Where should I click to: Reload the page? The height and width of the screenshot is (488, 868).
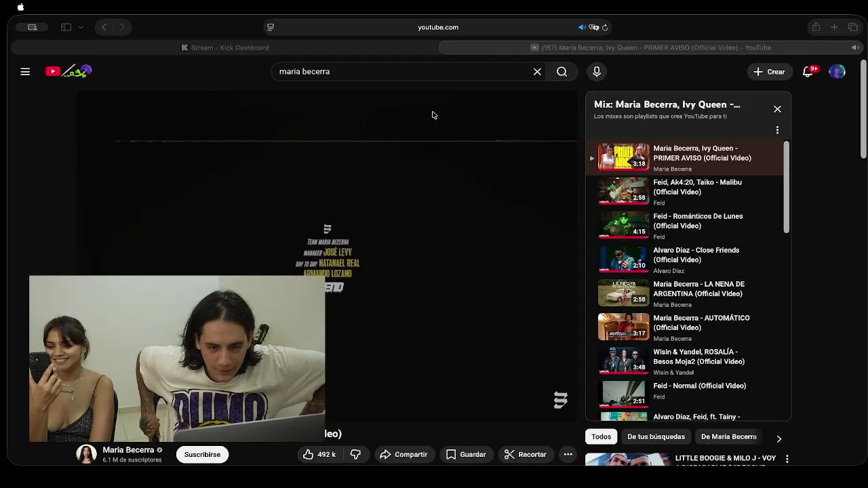pyautogui.click(x=605, y=27)
